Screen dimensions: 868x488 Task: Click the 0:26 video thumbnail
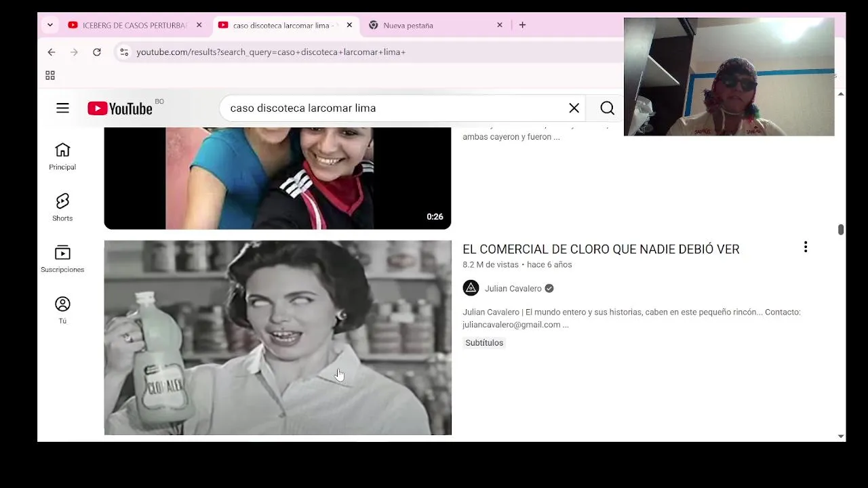tap(277, 178)
